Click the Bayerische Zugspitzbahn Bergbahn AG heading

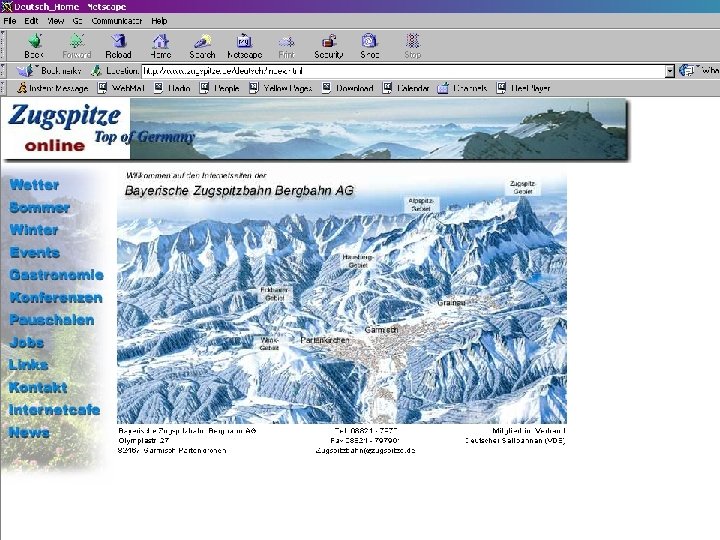pyautogui.click(x=239, y=191)
